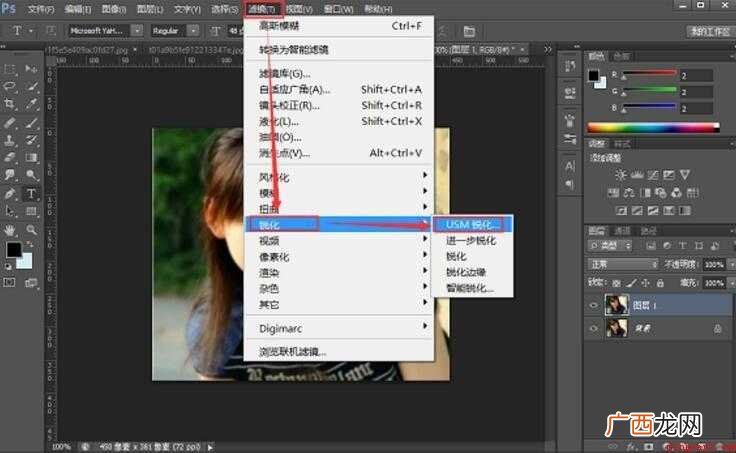
Task: Add a Vibrance adjustment (triangle icon)
Action: pyautogui.click(x=684, y=175)
